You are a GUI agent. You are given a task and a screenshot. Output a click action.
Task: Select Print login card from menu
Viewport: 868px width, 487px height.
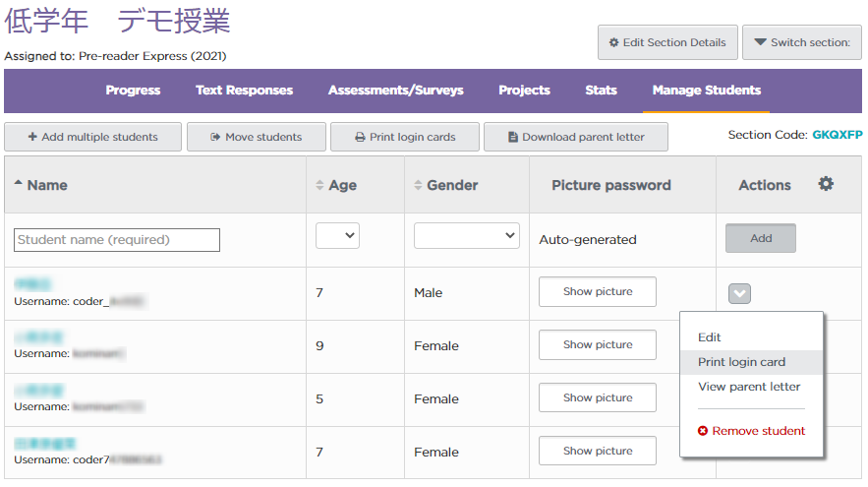741,362
